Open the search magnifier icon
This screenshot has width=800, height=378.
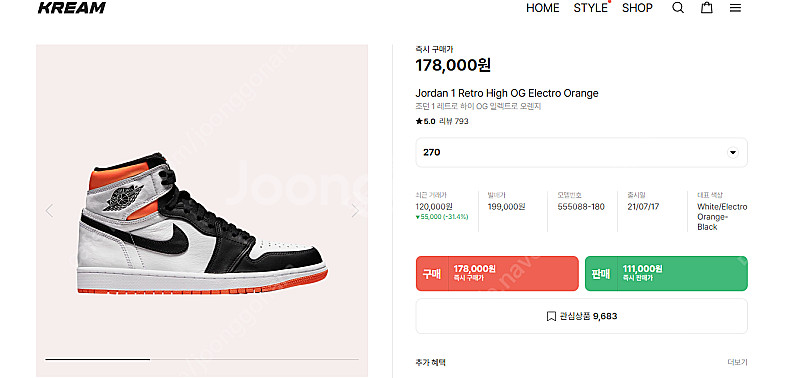tap(678, 8)
